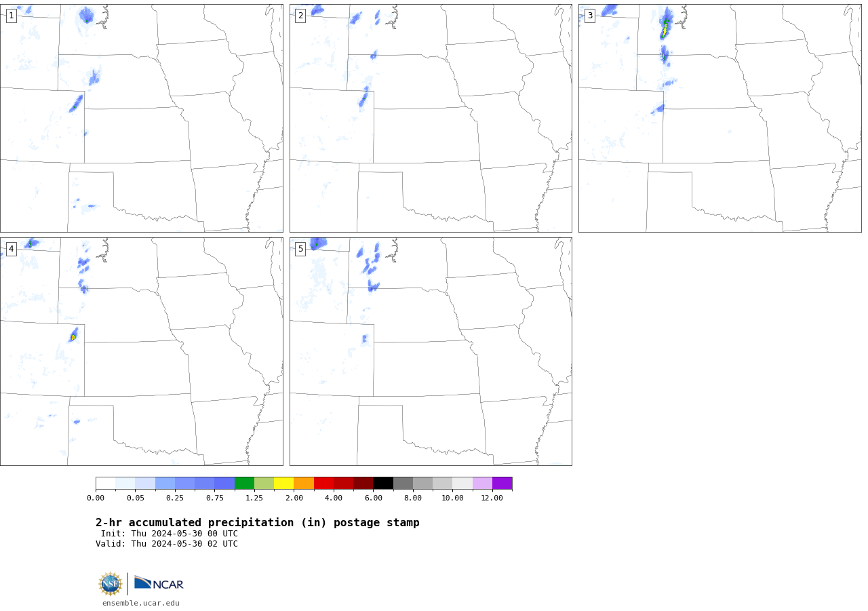
Task: Select the Init time text line
Action: click(x=170, y=534)
